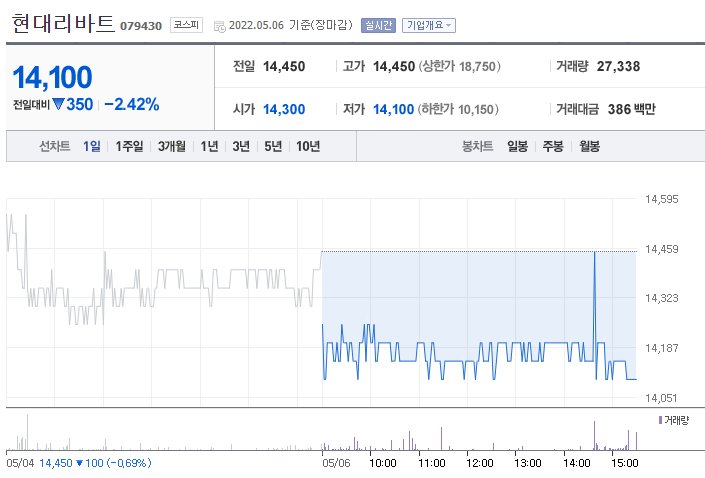The width and height of the screenshot is (705, 478).
Task: Open the 일봉 daily candle chart
Action: tap(517, 146)
